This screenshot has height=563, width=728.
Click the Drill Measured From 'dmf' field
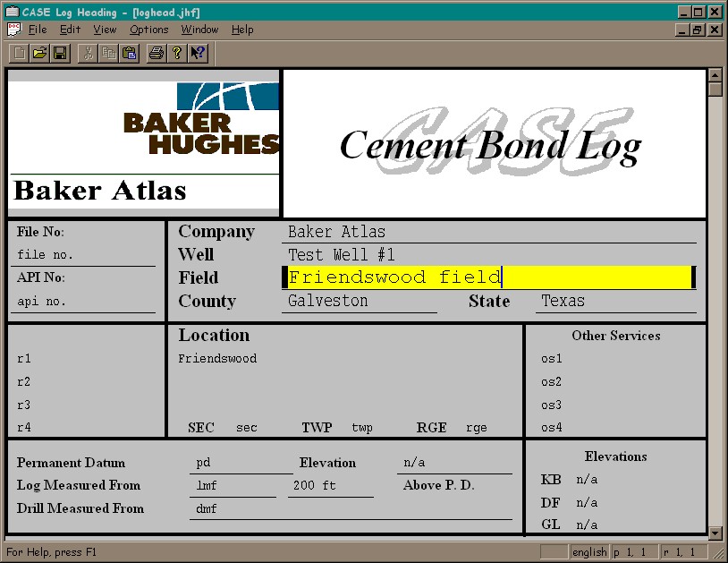click(351, 508)
